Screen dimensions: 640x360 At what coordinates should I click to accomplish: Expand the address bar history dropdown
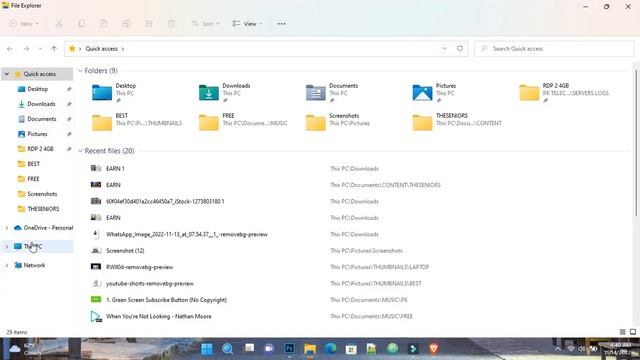(444, 49)
